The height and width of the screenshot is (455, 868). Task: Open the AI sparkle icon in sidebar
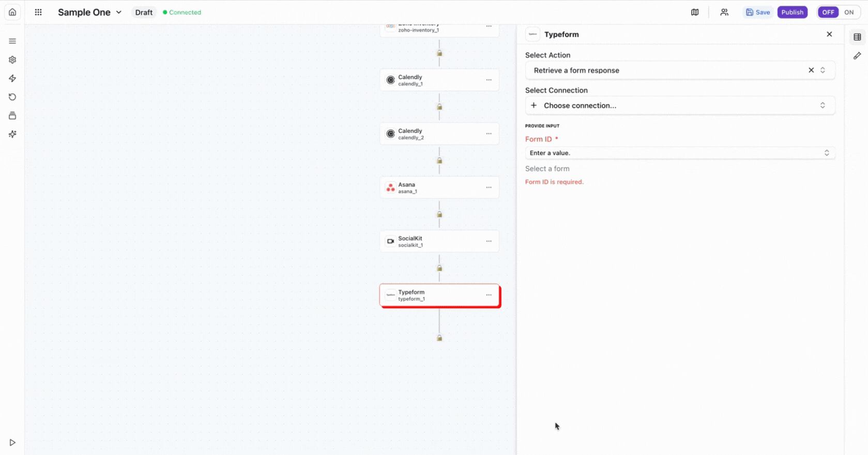(x=12, y=134)
